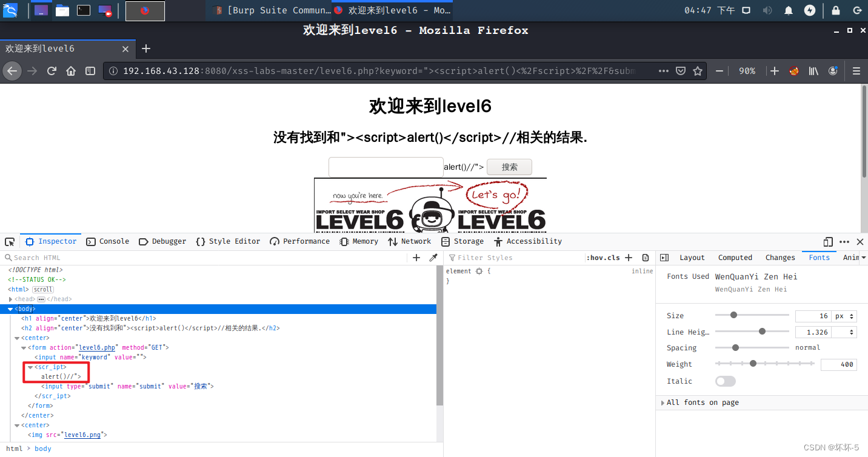Image resolution: width=868 pixels, height=457 pixels.
Task: Click the power manager lightning icon
Action: pyautogui.click(x=810, y=10)
